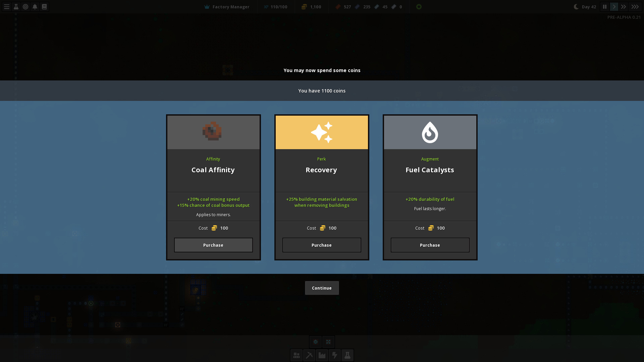Select the conveyor logistics build category
Viewport: 644px width, 362px height.
point(296,355)
